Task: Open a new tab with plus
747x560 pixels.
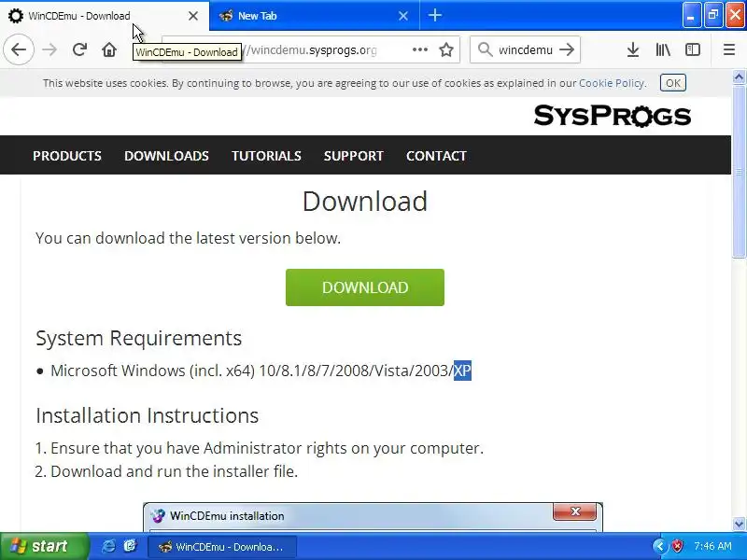Action: [x=435, y=16]
